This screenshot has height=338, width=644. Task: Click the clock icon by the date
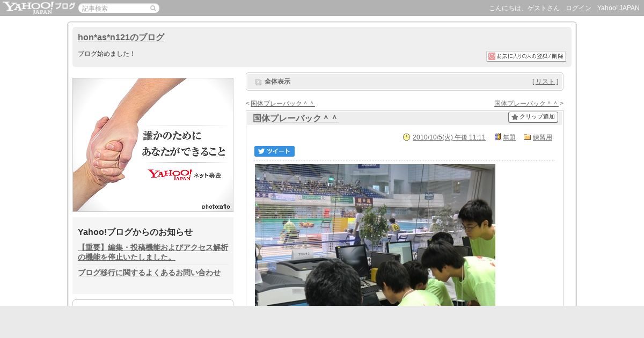[x=407, y=137]
